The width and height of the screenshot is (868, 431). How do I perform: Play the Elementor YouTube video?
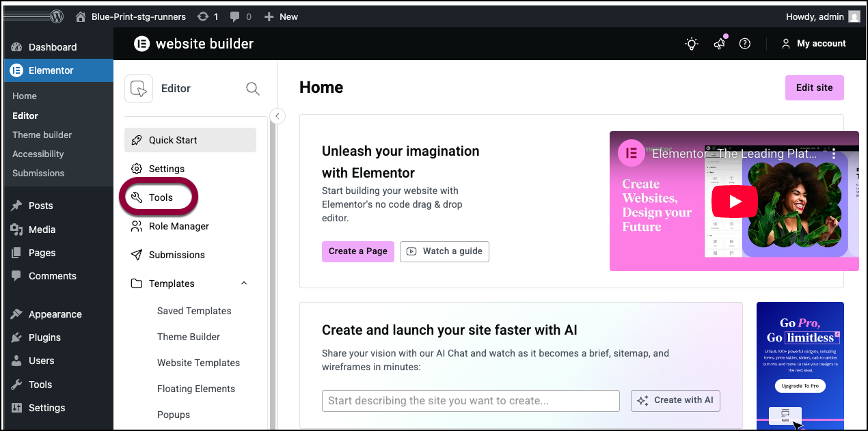pos(734,201)
